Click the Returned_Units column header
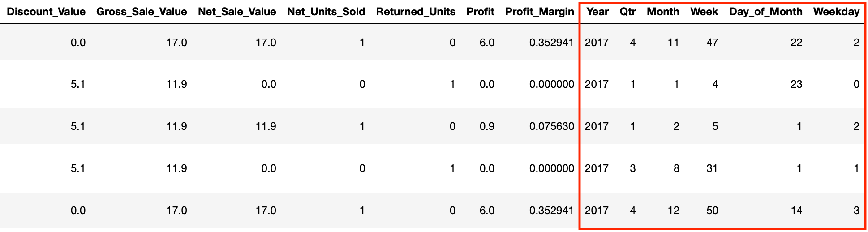Viewport: 868px width, 232px height. [416, 12]
